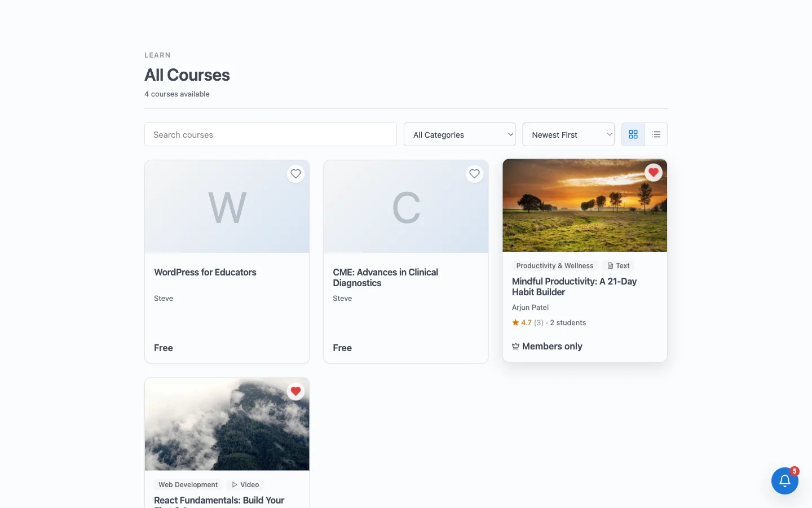Focus the Search courses field
This screenshot has width=812, height=508.
coord(271,134)
